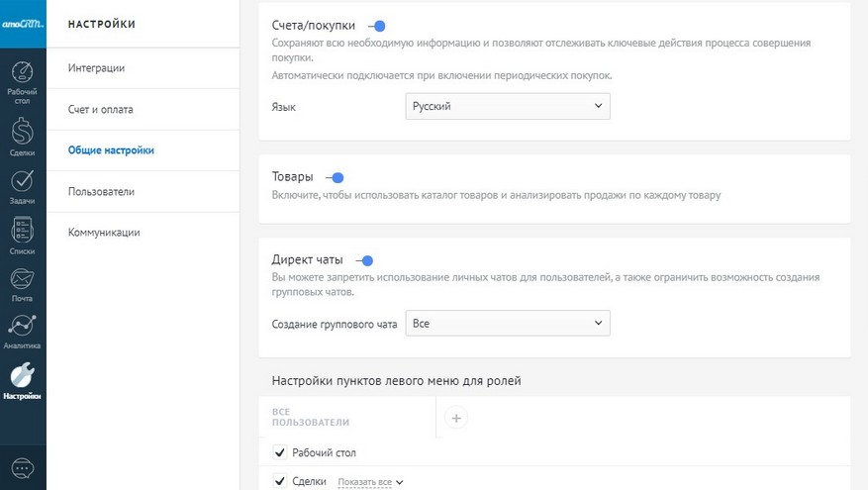Click the Настройки settings icon
868x490 pixels.
point(23,376)
